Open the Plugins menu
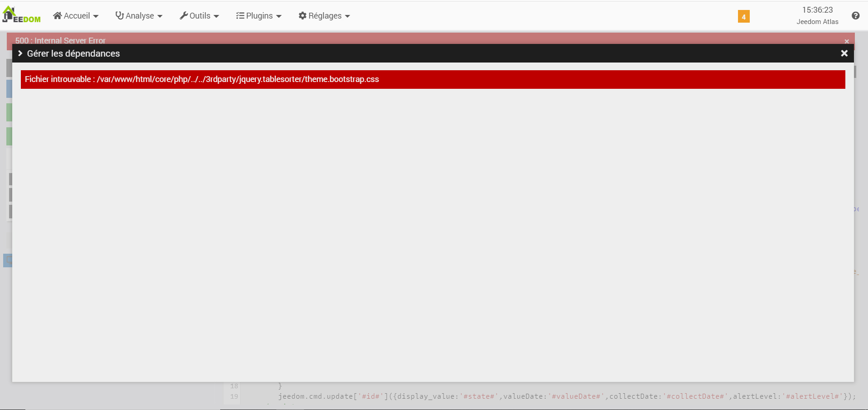 click(259, 16)
